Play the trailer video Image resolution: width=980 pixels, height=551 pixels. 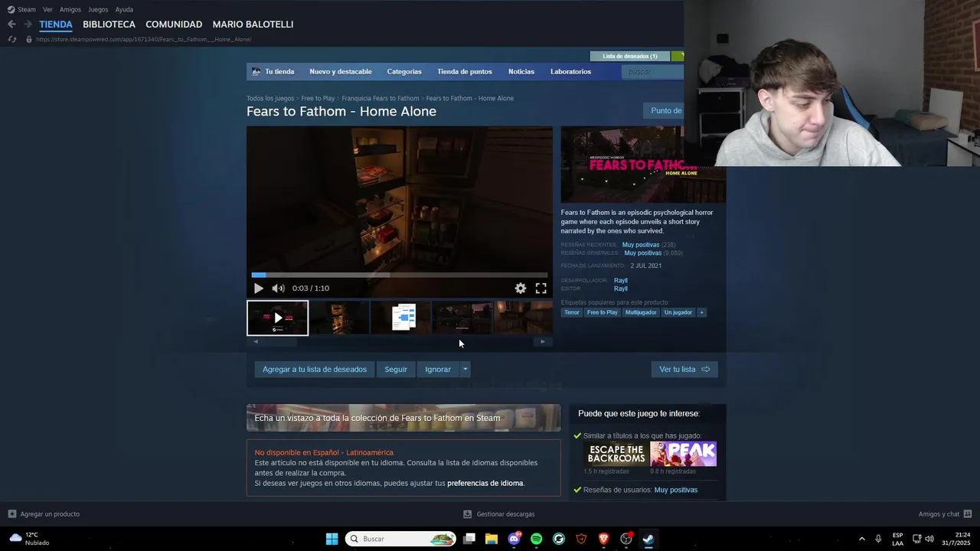click(258, 289)
